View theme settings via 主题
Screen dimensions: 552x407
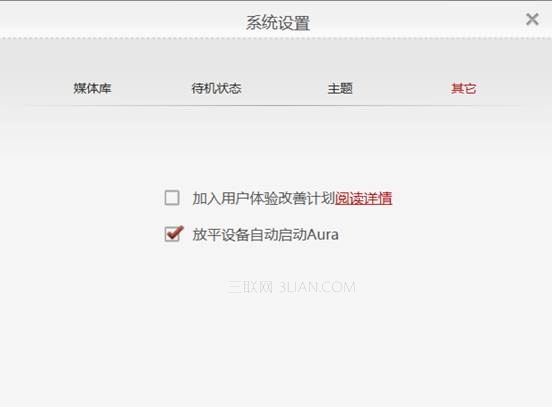tap(340, 88)
